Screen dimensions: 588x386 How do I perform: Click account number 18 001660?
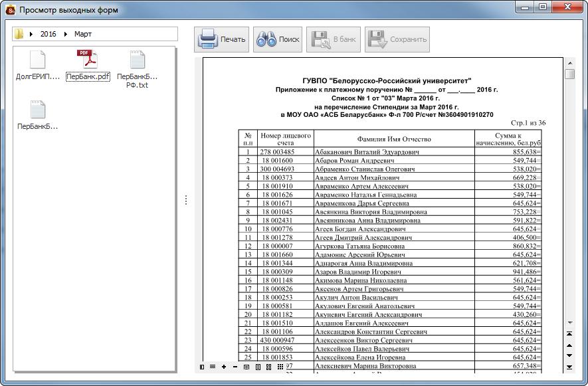277,254
